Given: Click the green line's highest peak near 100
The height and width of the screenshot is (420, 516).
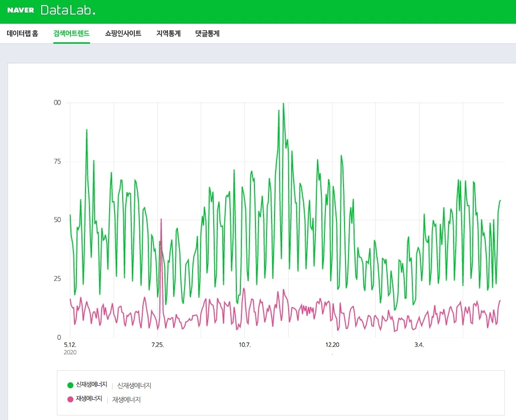Looking at the screenshot, I should [x=283, y=103].
